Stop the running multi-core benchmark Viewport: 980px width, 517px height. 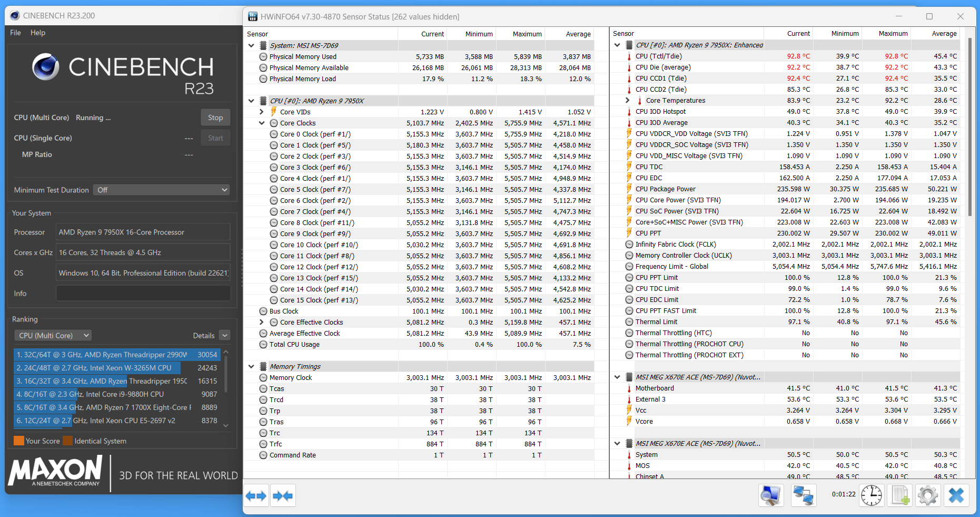tap(215, 118)
